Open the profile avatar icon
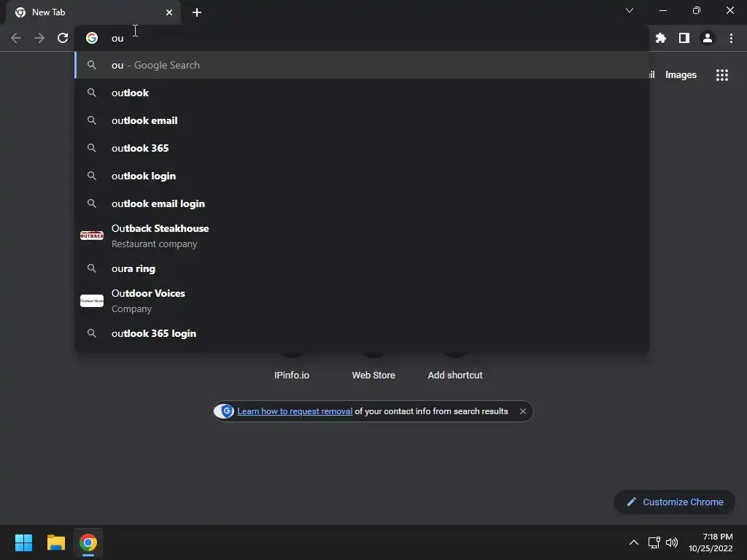Screen dimensions: 747x560 tap(708, 38)
